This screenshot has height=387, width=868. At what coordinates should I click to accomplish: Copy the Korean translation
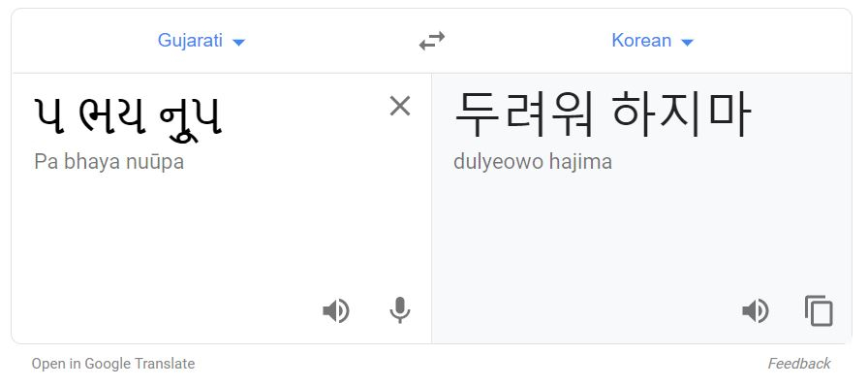point(819,310)
